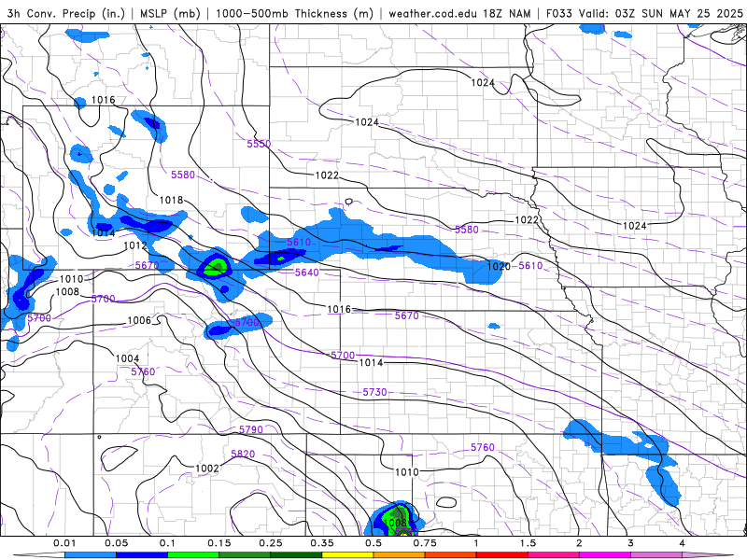Click the '1000-500mb Thickness (m)' title text
The image size is (747, 560).
[x=294, y=14]
